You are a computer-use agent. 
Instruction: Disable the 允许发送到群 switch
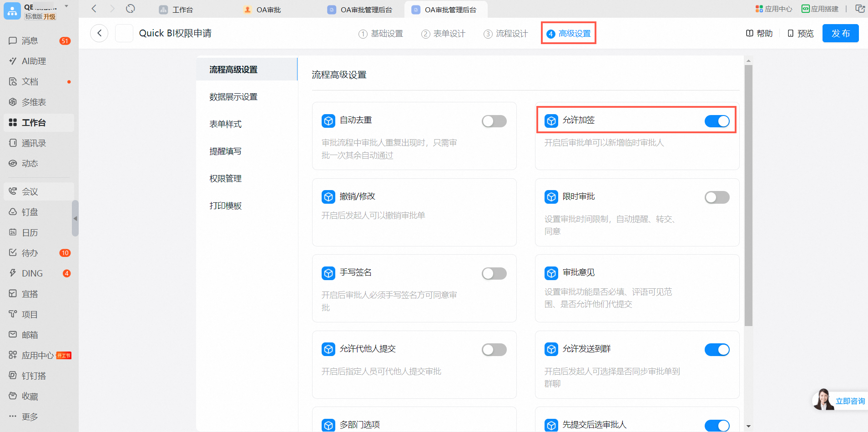coord(717,350)
